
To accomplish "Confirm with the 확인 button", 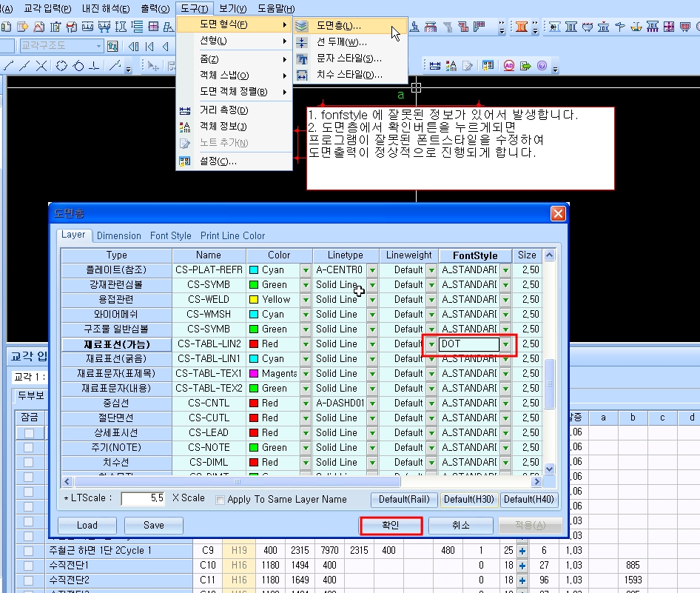I will coord(391,526).
